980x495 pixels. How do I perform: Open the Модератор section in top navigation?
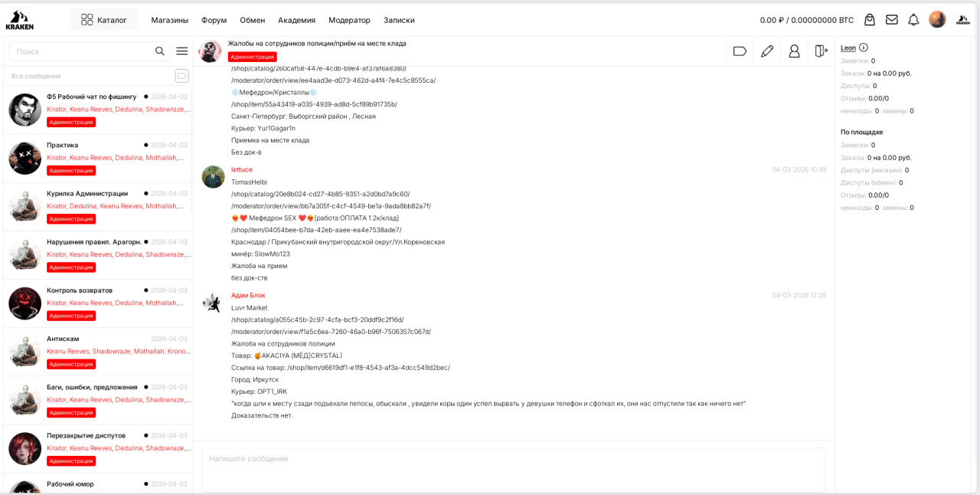pos(350,20)
